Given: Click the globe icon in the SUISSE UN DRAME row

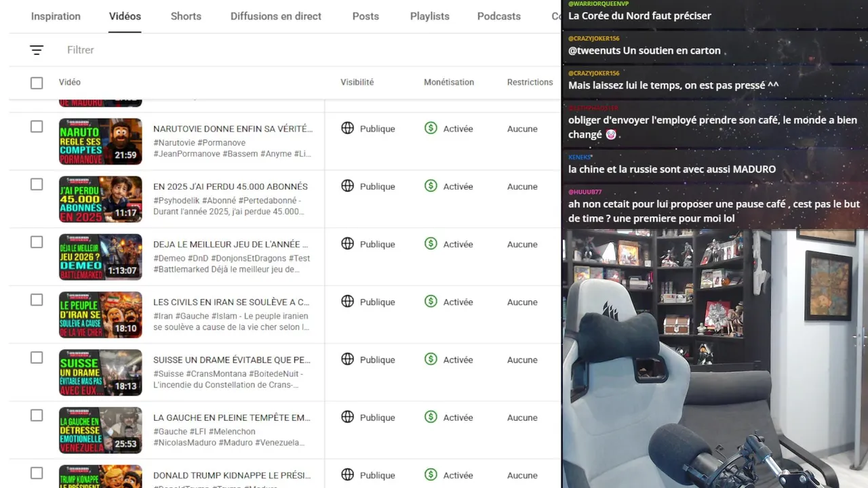Looking at the screenshot, I should 347,359.
